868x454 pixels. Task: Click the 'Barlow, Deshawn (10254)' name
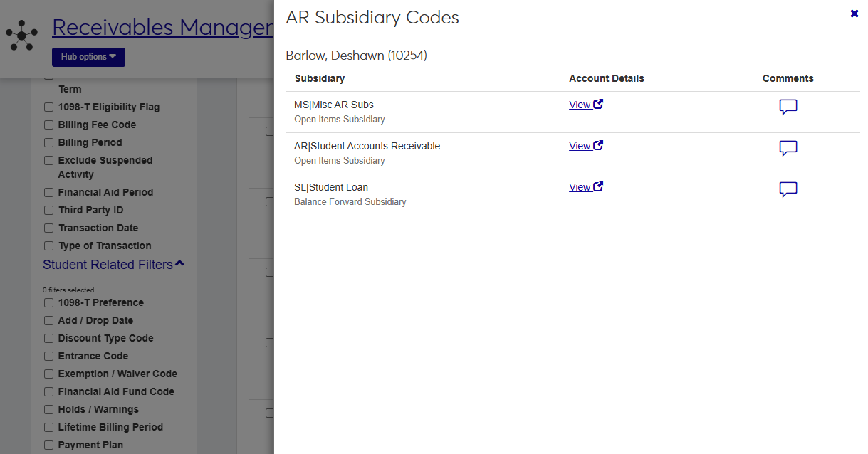tap(356, 55)
